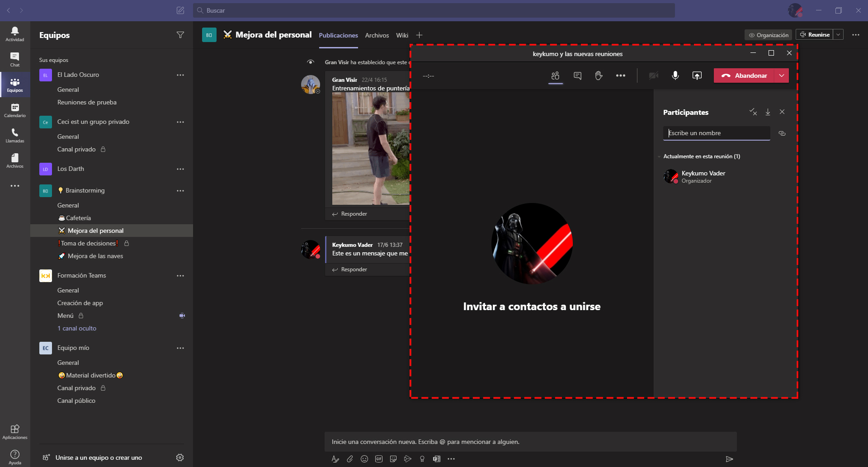Add a new tab with plus
This screenshot has width=868, height=467.
[419, 35]
